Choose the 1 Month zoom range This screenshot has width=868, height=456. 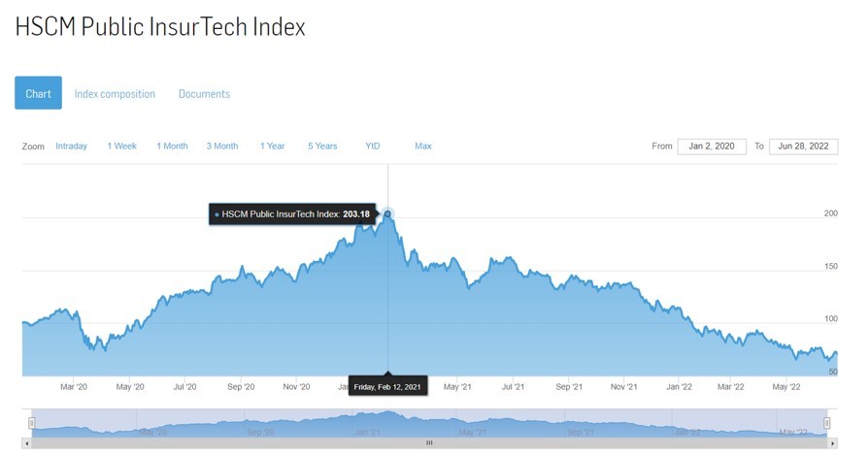[172, 147]
